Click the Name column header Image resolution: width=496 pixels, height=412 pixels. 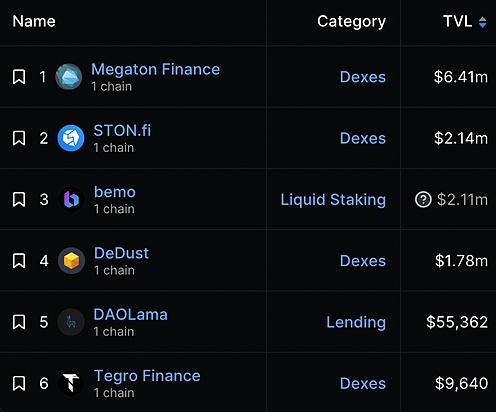point(34,21)
